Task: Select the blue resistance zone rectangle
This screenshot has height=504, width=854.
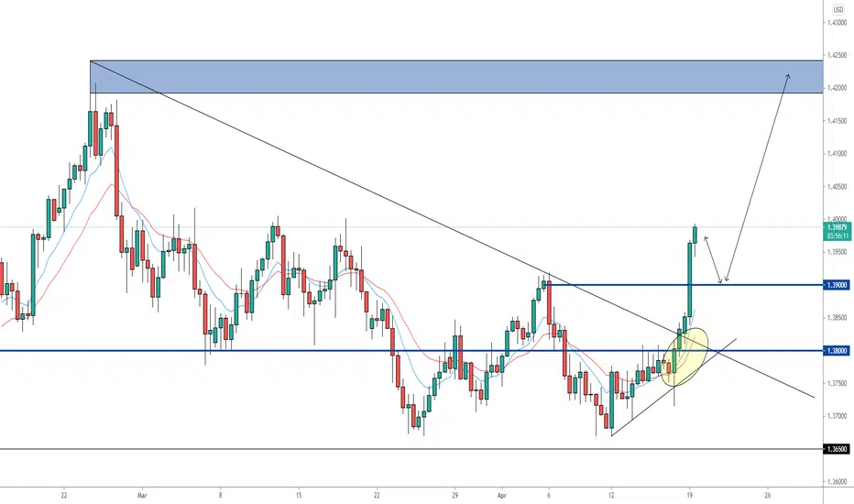Action: point(456,77)
